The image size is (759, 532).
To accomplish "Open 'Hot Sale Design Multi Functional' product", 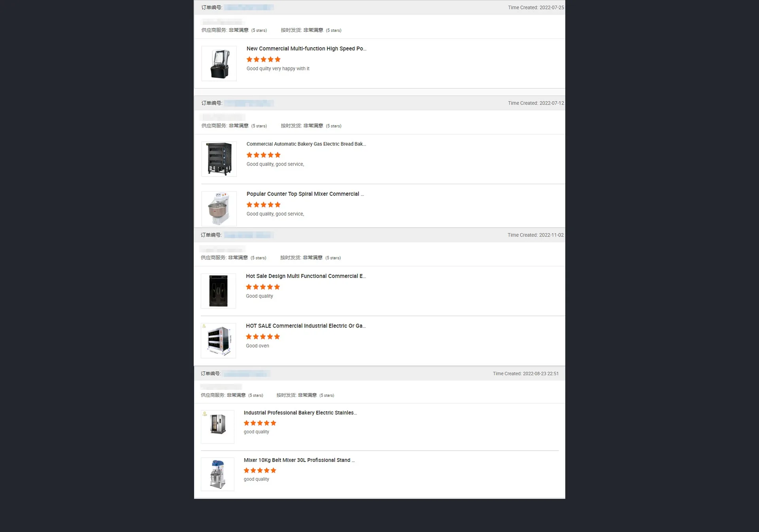I will click(306, 276).
